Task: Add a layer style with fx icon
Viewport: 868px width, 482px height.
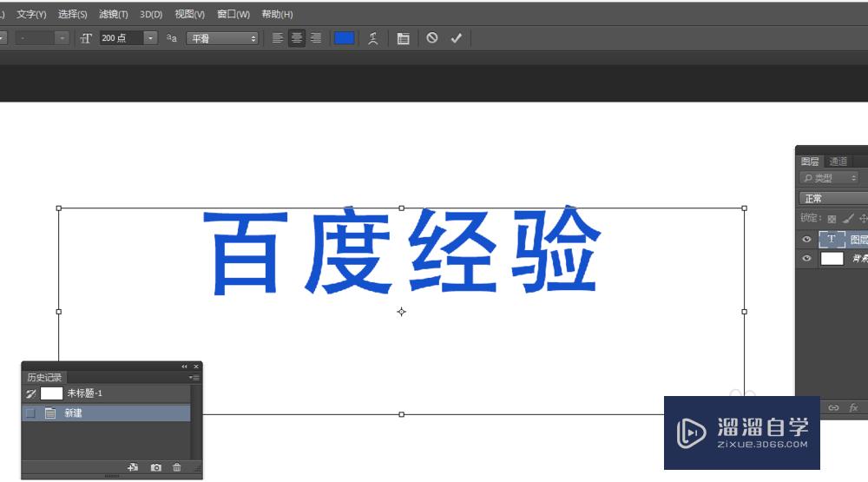Action: [x=853, y=407]
